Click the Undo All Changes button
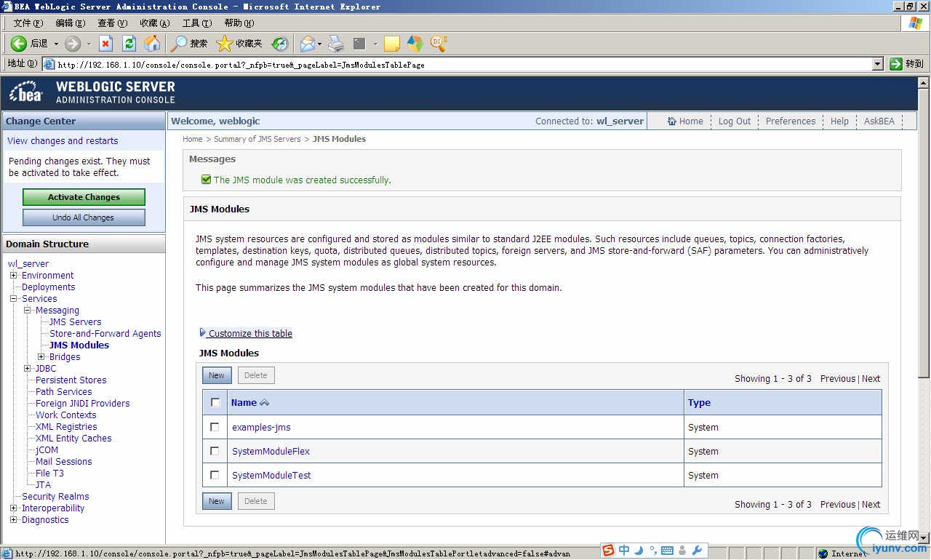931x560 pixels. (x=84, y=217)
